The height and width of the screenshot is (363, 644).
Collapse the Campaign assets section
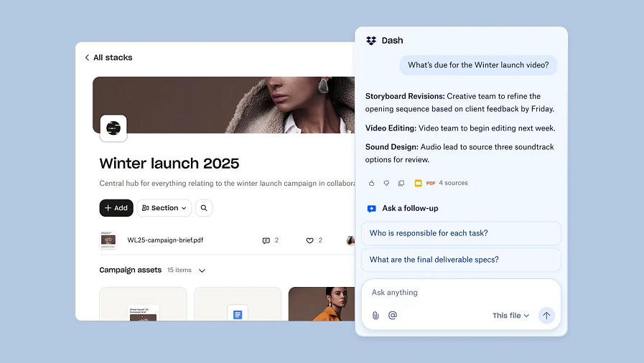coord(202,270)
